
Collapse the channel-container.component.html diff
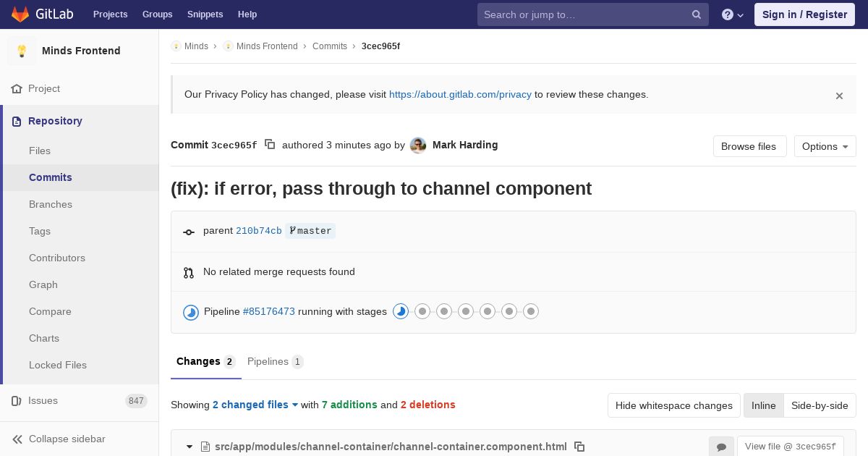(x=190, y=447)
